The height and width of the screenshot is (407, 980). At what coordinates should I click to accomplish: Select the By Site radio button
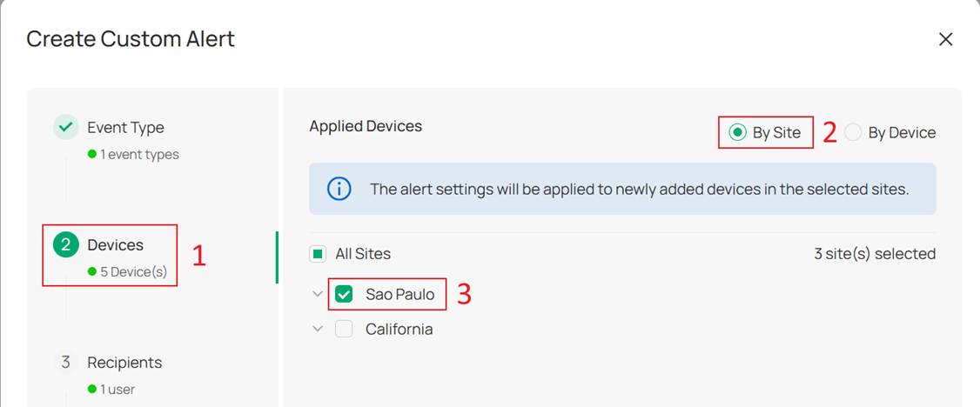tap(737, 132)
